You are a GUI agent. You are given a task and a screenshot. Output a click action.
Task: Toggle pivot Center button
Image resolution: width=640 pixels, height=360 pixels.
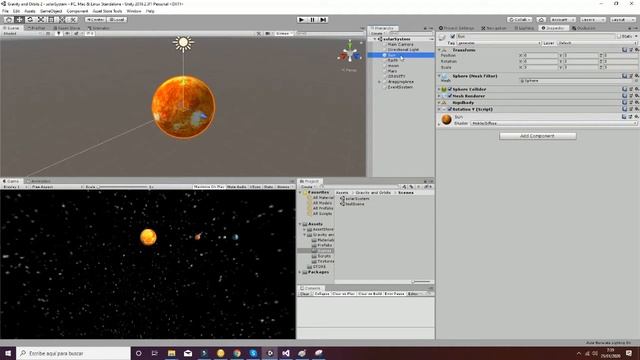point(95,20)
